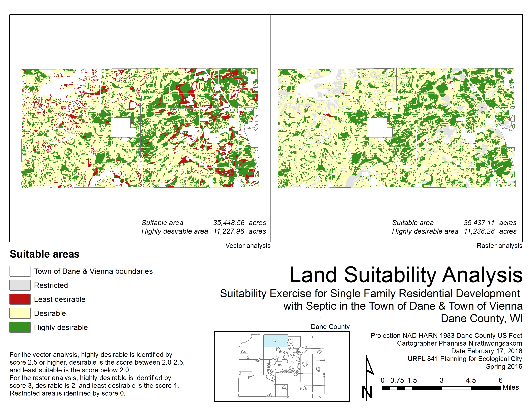Click the Least desirable red swatch
The image size is (532, 411).
[20, 299]
